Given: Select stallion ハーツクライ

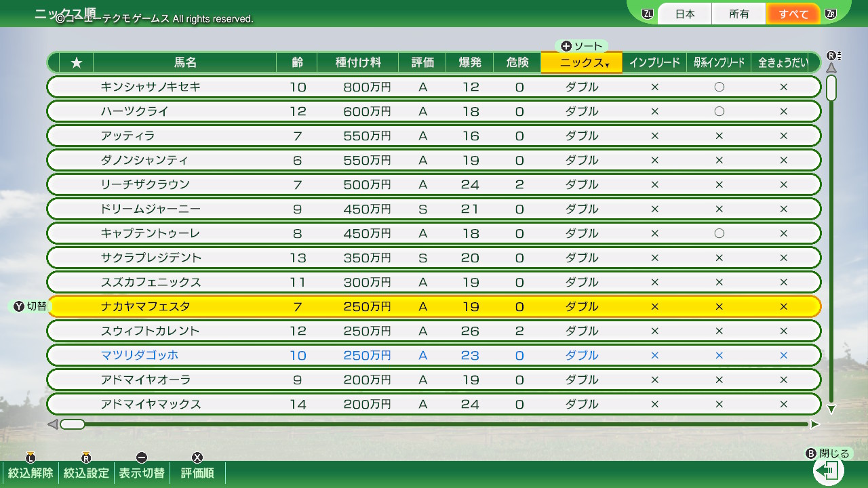Looking at the screenshot, I should pos(434,111).
